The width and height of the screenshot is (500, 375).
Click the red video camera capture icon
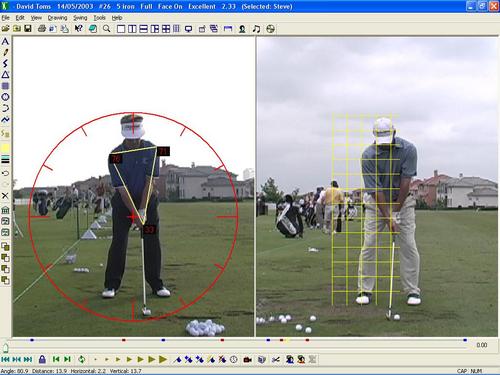(248, 359)
